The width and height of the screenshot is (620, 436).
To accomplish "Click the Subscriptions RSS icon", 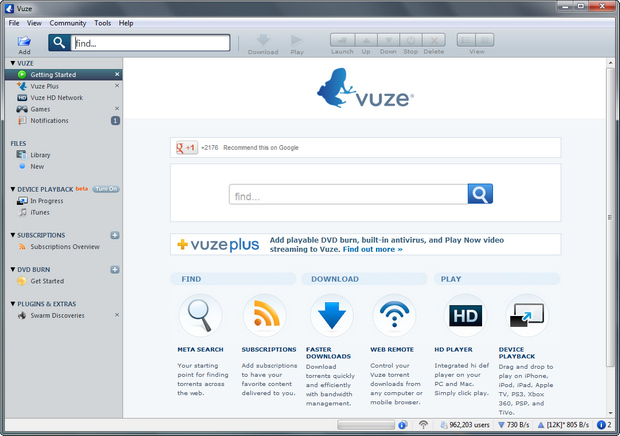I will pyautogui.click(x=265, y=315).
